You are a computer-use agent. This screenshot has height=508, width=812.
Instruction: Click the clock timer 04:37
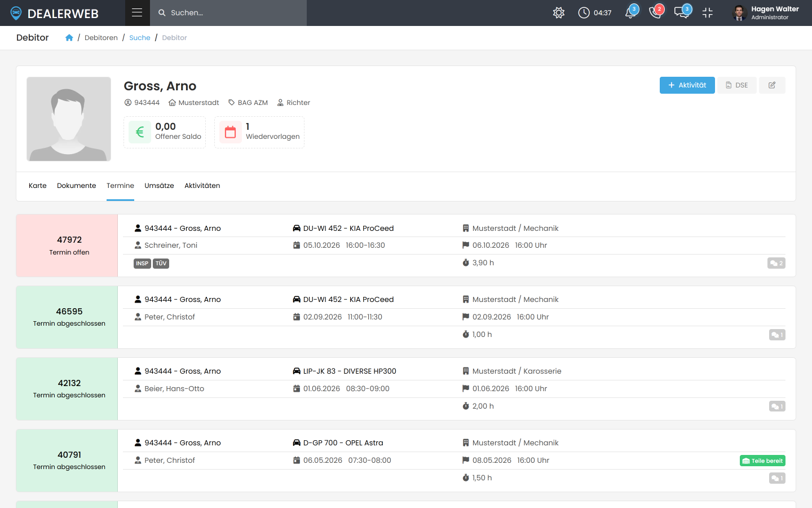pyautogui.click(x=595, y=12)
